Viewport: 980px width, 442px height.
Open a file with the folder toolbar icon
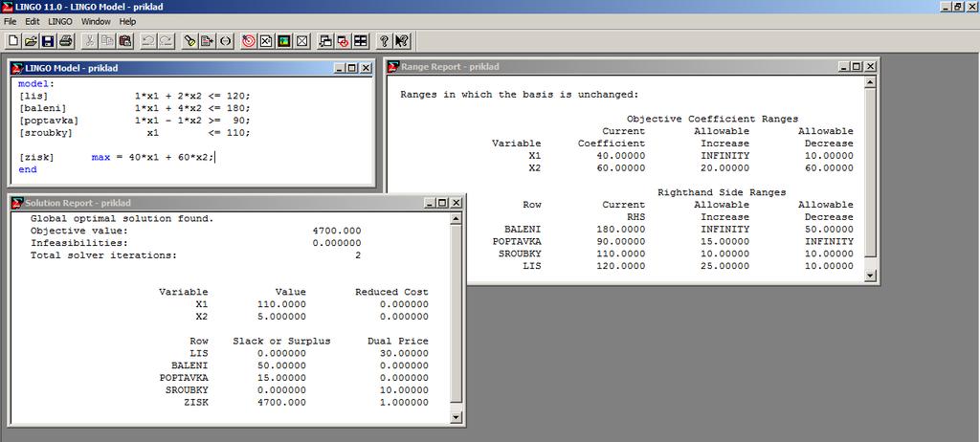click(x=31, y=41)
